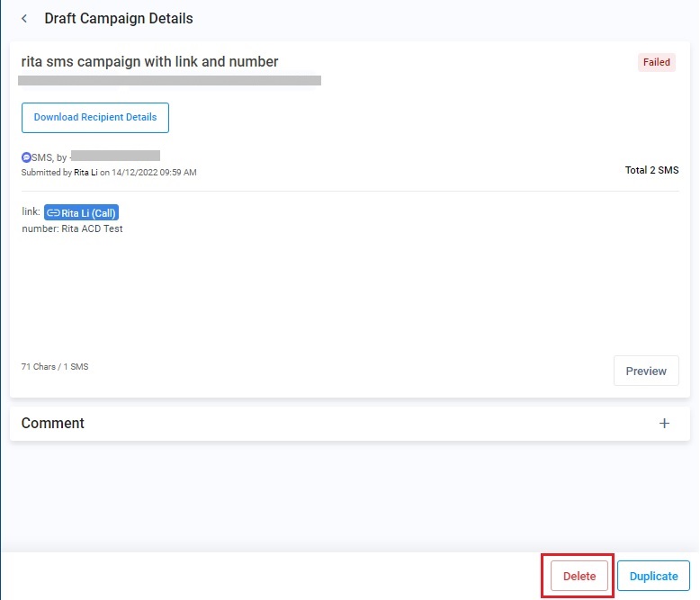Delete this draft campaign
700x600 pixels.
click(579, 576)
